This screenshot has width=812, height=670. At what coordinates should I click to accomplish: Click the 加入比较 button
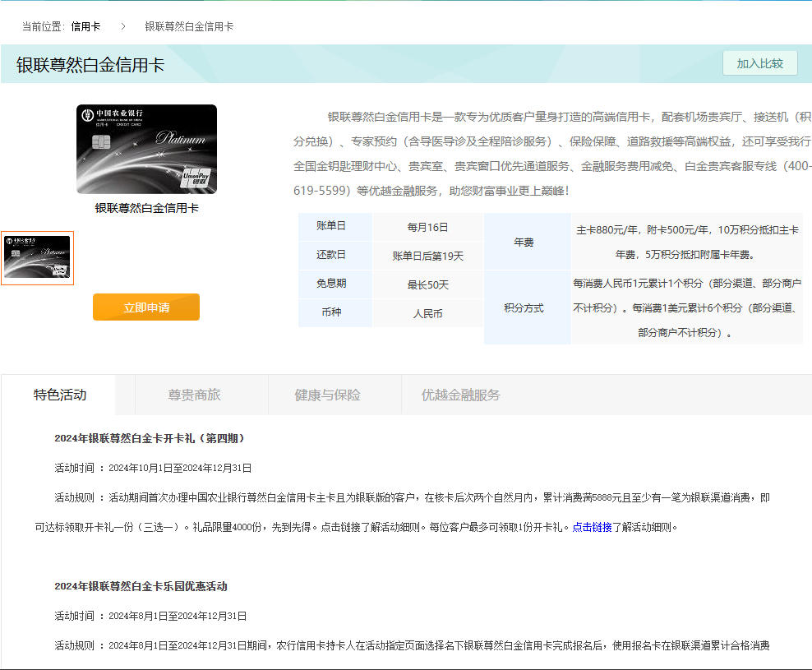(759, 63)
